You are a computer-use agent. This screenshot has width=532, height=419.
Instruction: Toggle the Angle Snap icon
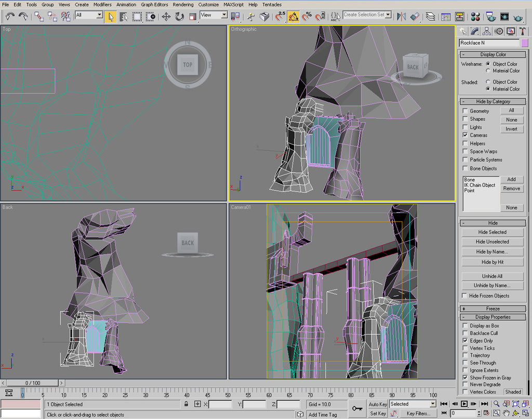coord(294,16)
